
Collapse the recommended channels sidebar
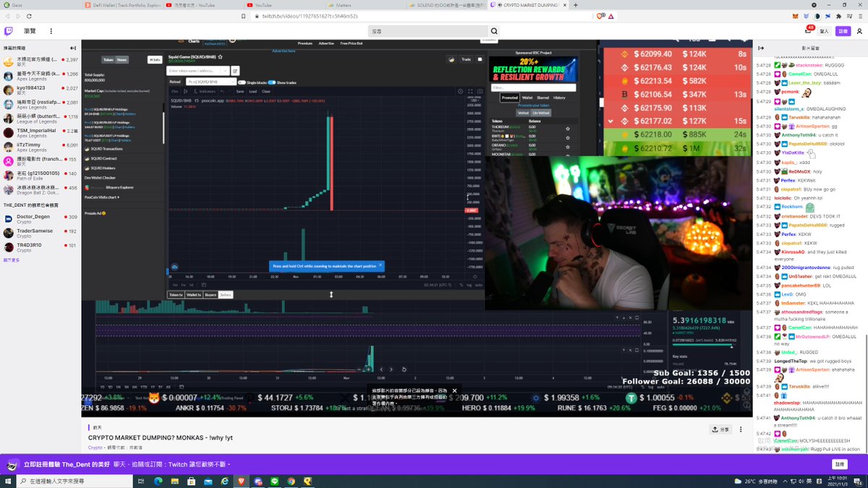pos(73,48)
